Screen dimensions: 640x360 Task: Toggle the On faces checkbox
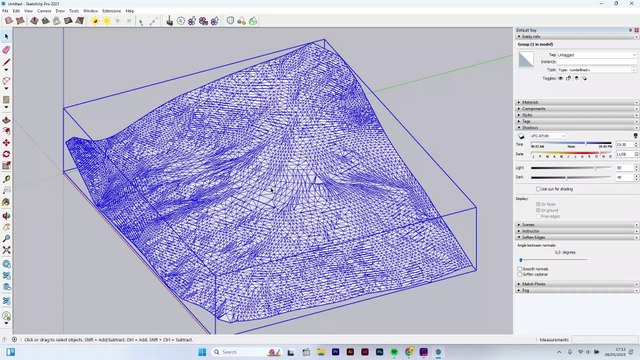(x=538, y=204)
